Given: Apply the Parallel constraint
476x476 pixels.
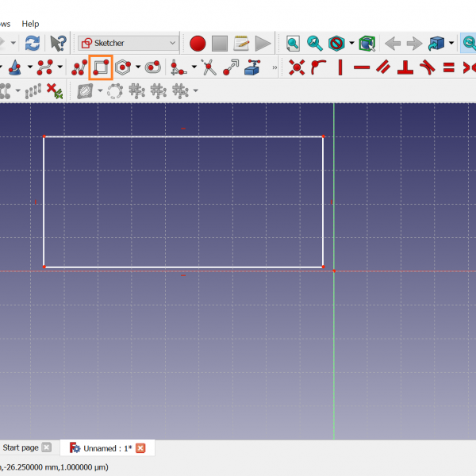Looking at the screenshot, I should coord(384,67).
